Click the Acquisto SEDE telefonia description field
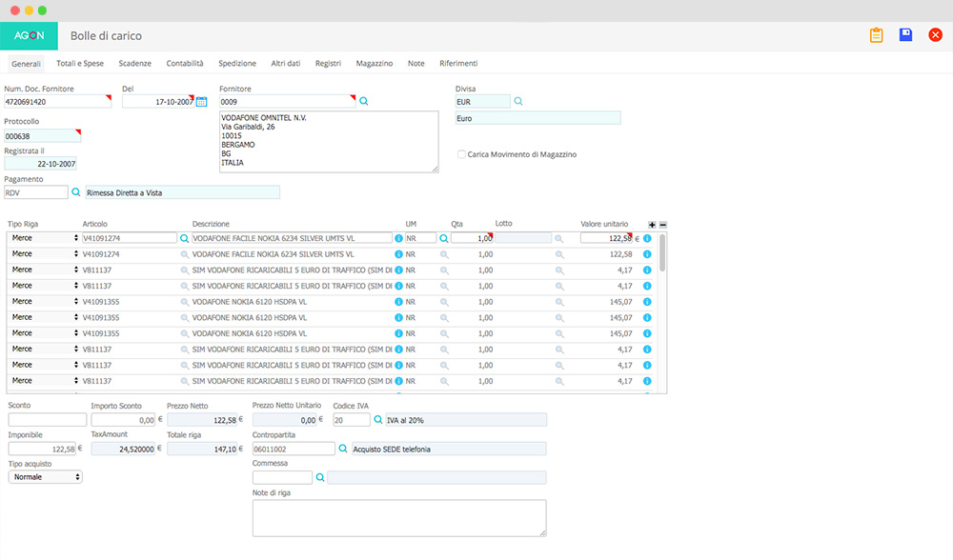This screenshot has height=560, width=953. coord(449,449)
